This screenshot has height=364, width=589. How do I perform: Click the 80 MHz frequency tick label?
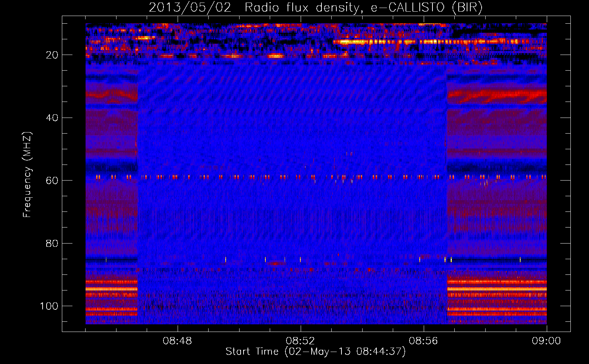click(52, 244)
